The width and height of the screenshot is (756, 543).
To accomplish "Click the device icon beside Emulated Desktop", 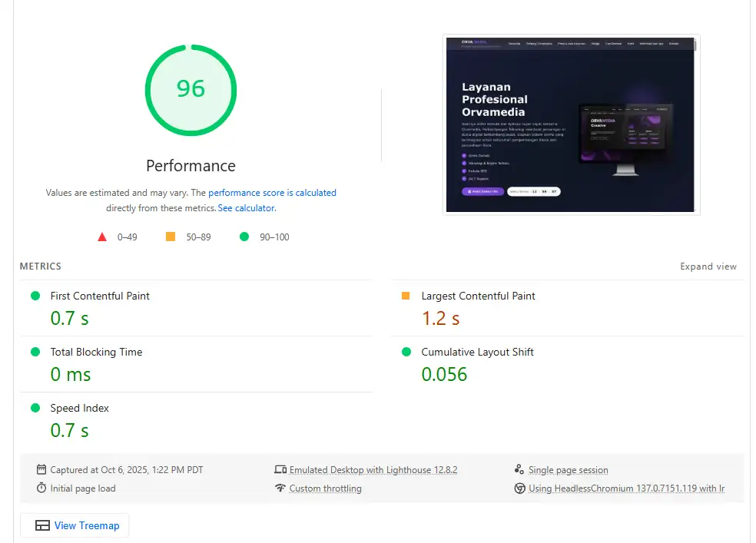I will pyautogui.click(x=281, y=469).
